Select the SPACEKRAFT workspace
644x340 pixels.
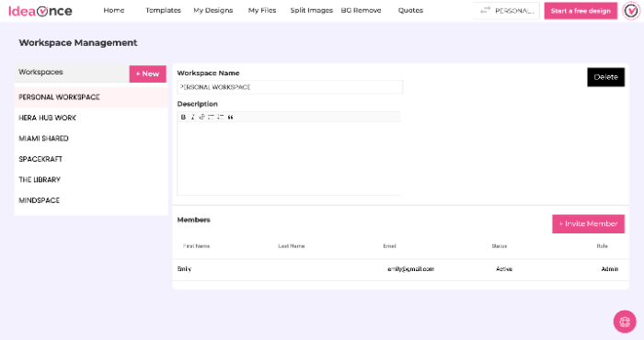point(91,159)
